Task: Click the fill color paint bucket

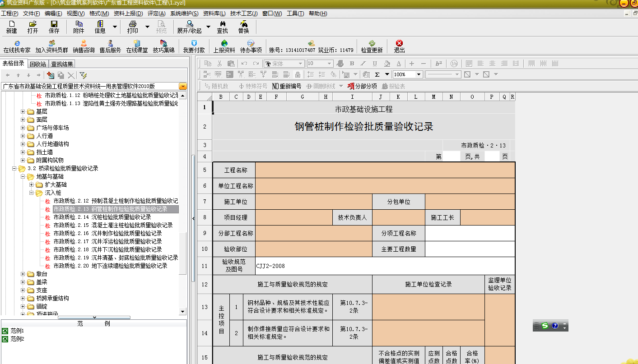Action: (x=387, y=64)
